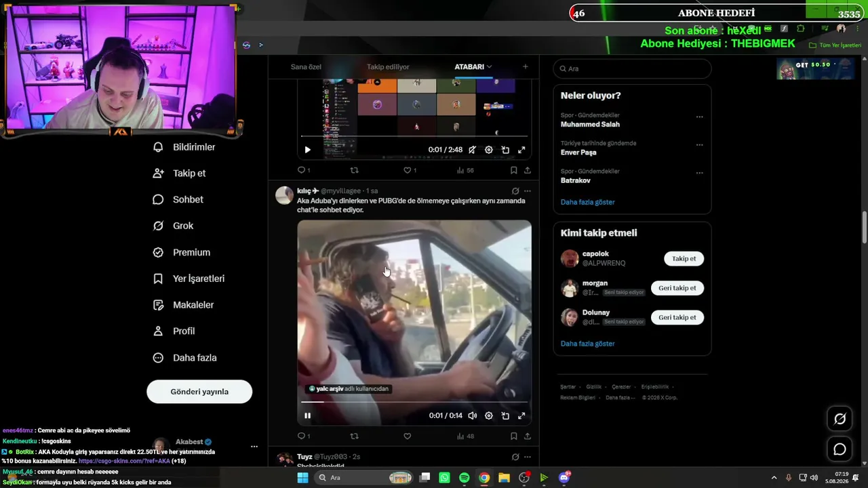Mute the 0:14 video sound
The width and height of the screenshot is (868, 488).
(472, 415)
